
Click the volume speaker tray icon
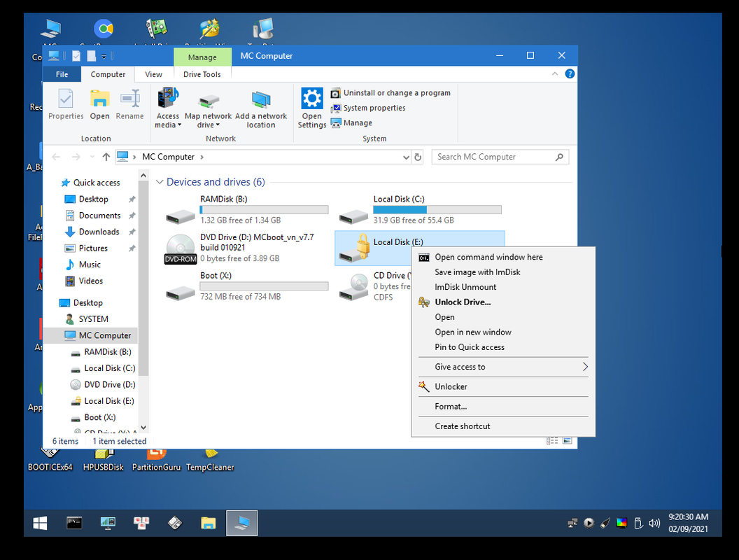click(654, 523)
